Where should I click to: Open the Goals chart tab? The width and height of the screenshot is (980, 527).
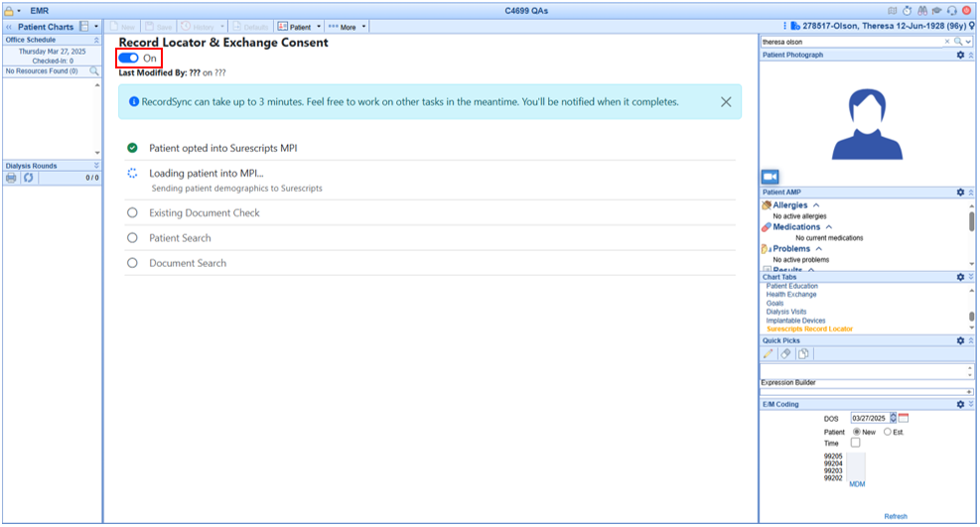[x=775, y=303]
